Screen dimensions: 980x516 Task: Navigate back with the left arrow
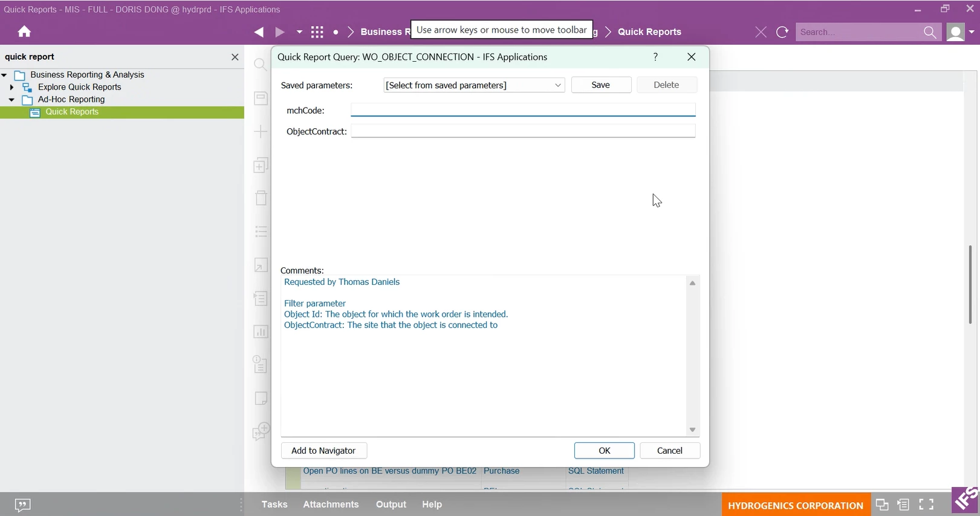tap(259, 32)
